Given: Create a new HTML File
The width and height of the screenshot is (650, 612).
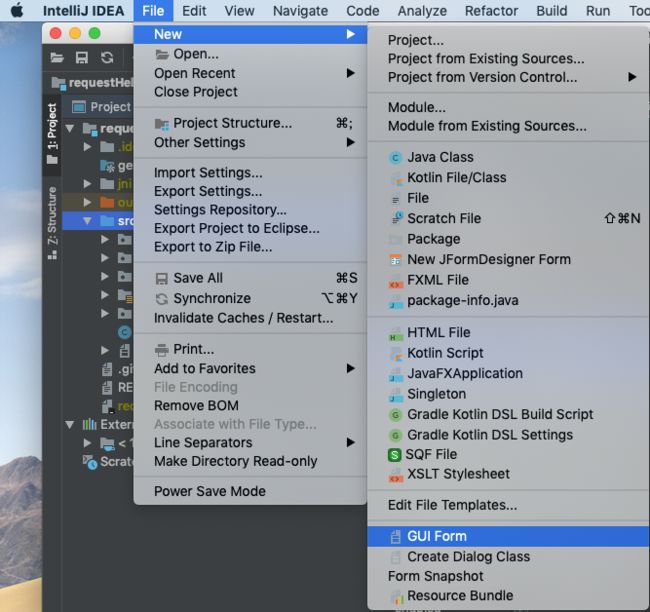Looking at the screenshot, I should [508, 333].
